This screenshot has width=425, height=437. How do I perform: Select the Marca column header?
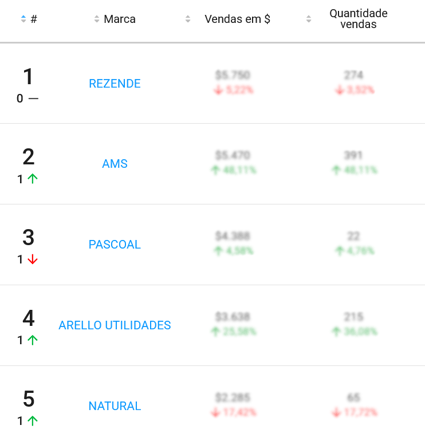(x=120, y=19)
